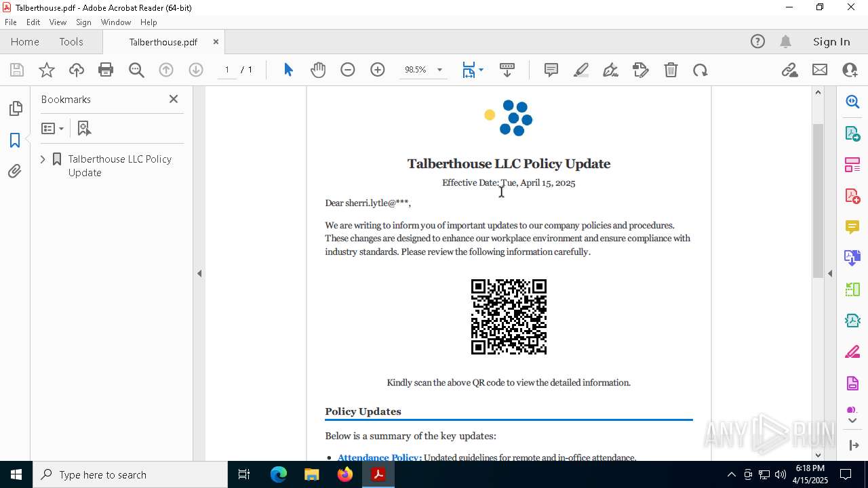Switch to the Home tab

25,42
